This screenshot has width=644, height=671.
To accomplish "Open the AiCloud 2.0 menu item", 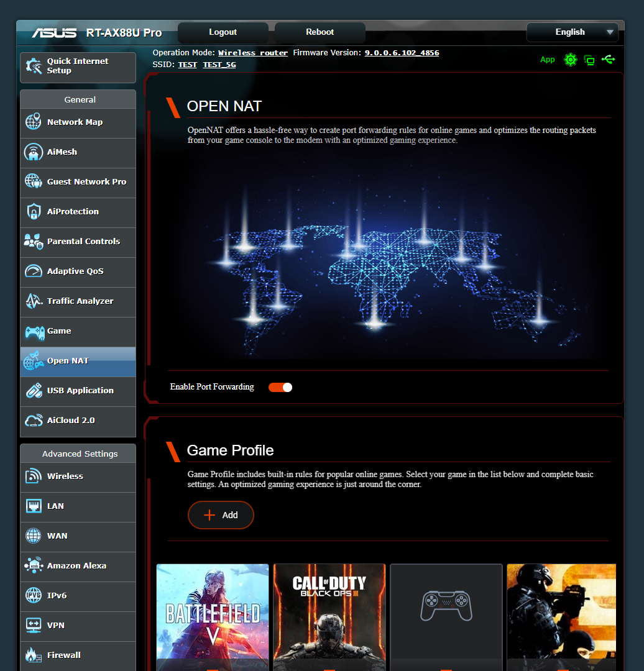I will click(78, 421).
